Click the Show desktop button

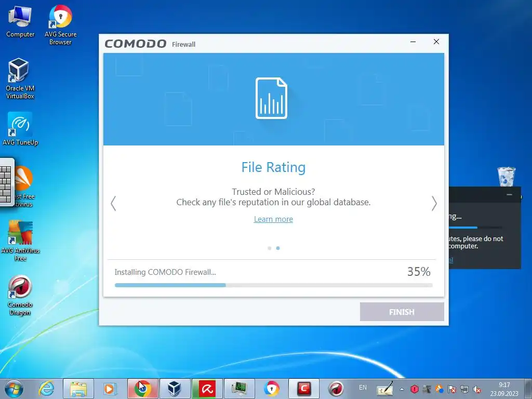coord(528,389)
